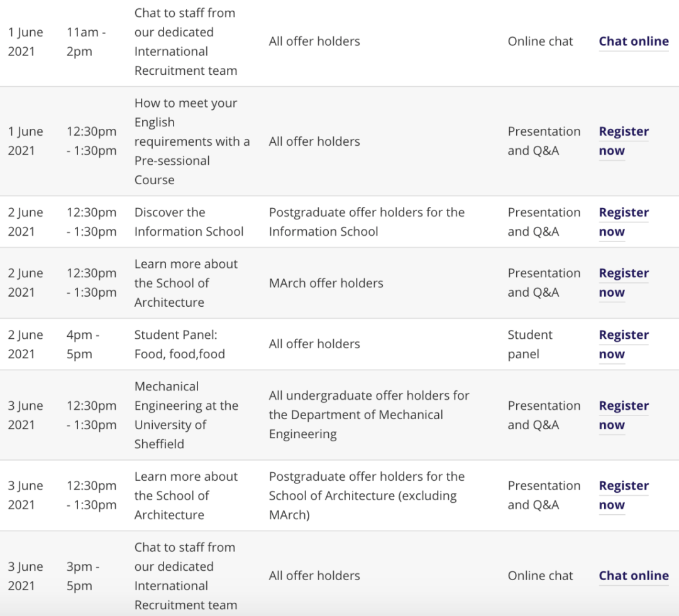Viewport: 679px width, 616px height.
Task: Register for the Pre-sessional Course English requirements event
Action: coord(623,141)
